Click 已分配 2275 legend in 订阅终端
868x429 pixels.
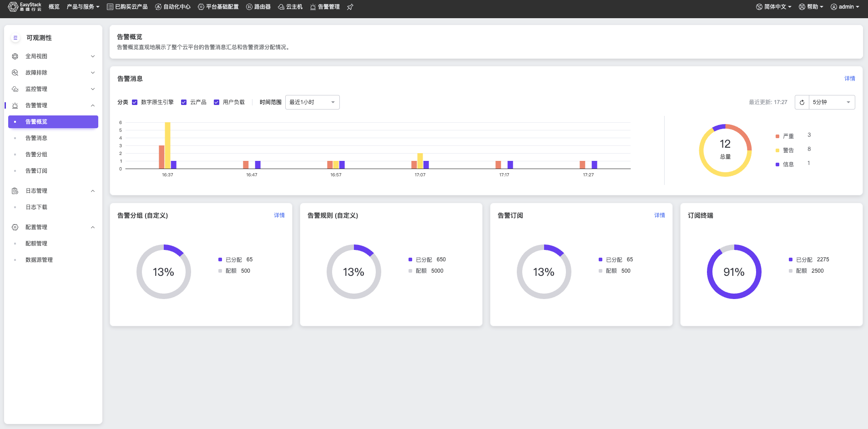809,259
